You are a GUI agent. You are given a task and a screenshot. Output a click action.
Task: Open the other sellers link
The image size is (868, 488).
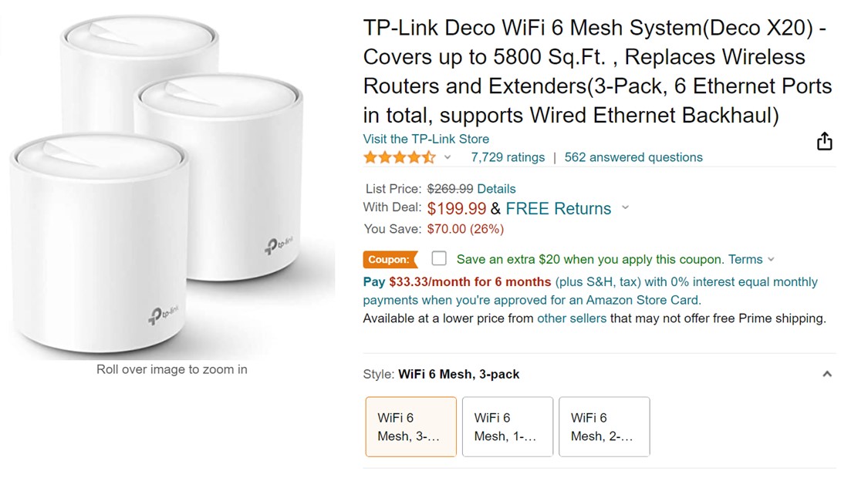pyautogui.click(x=571, y=318)
